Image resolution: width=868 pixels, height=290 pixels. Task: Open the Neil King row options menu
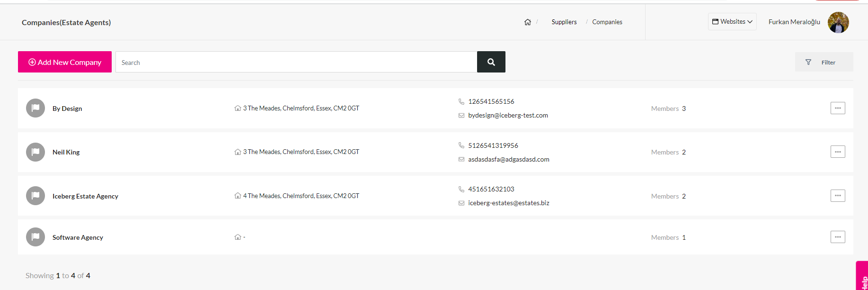click(x=838, y=152)
